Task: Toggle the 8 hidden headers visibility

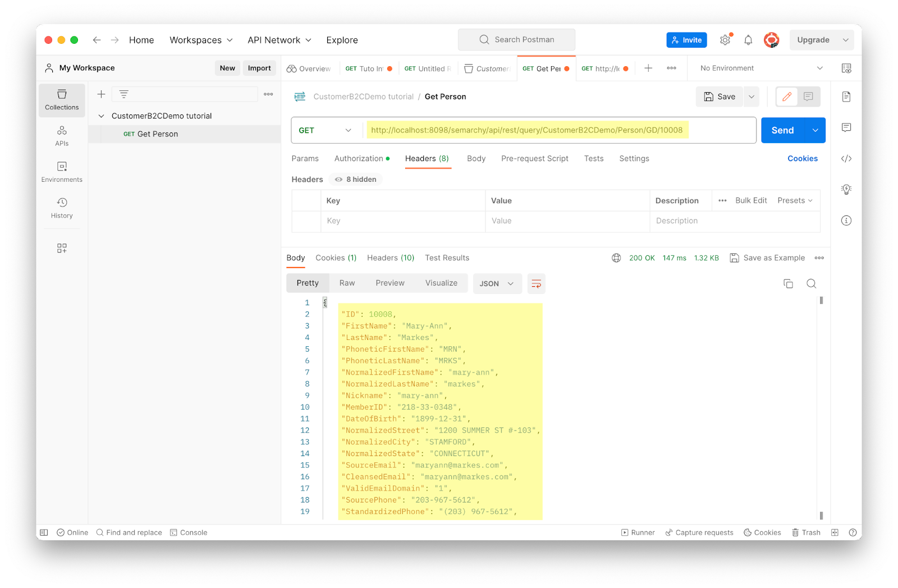Action: coord(356,180)
